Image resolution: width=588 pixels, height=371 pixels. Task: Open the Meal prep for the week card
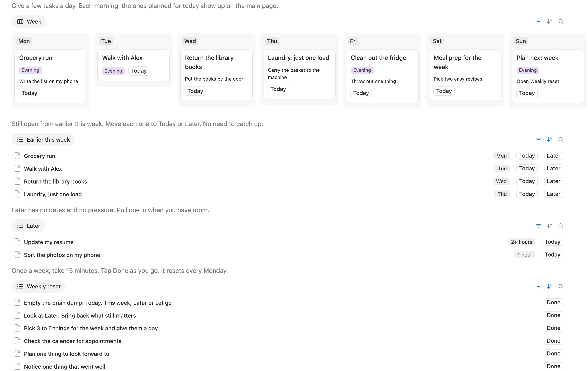465,75
